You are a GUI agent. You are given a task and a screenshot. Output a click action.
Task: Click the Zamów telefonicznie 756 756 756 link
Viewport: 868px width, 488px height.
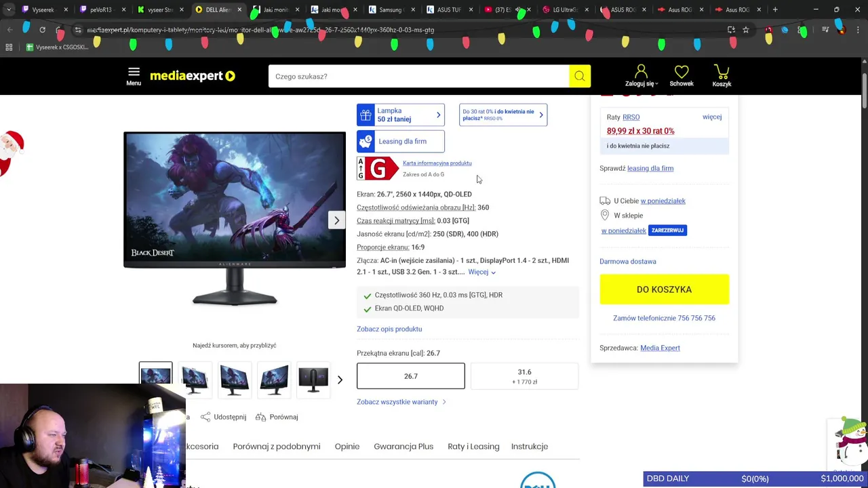coord(665,318)
